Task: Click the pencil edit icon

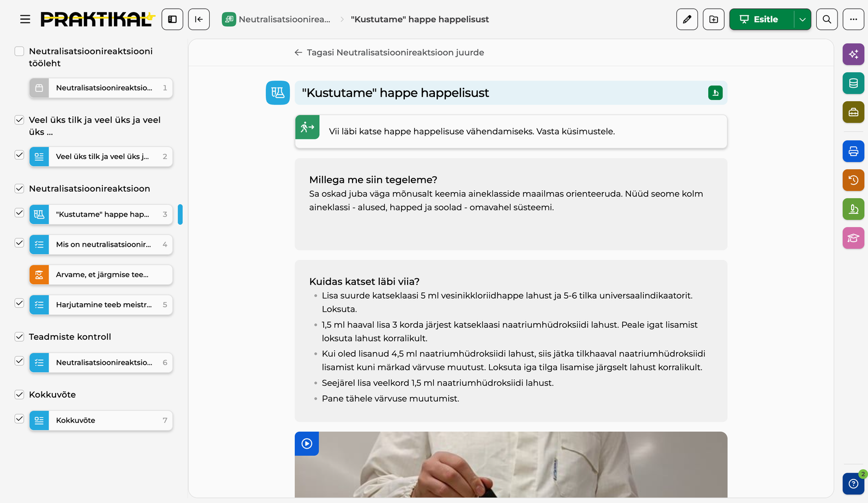Action: point(687,20)
